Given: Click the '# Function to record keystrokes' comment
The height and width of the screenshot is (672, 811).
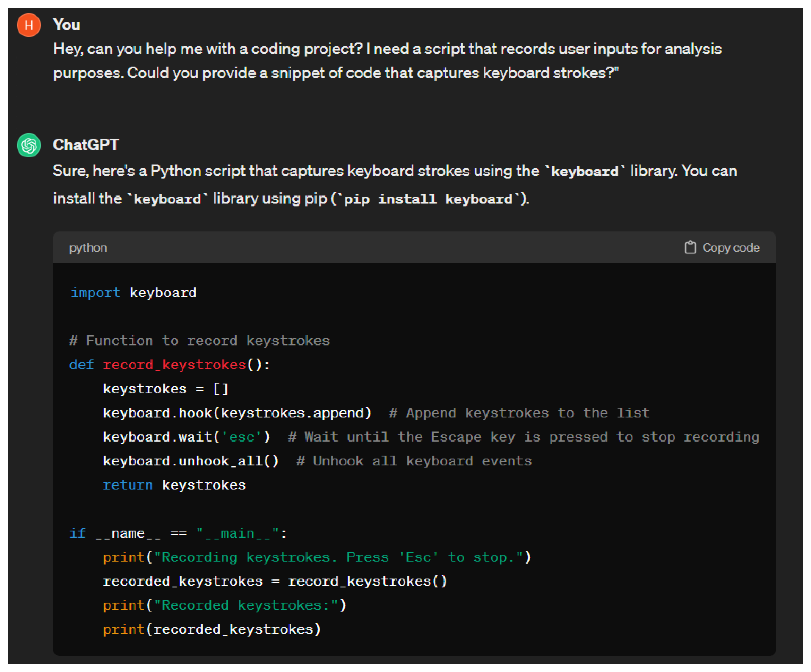Looking at the screenshot, I should (199, 341).
